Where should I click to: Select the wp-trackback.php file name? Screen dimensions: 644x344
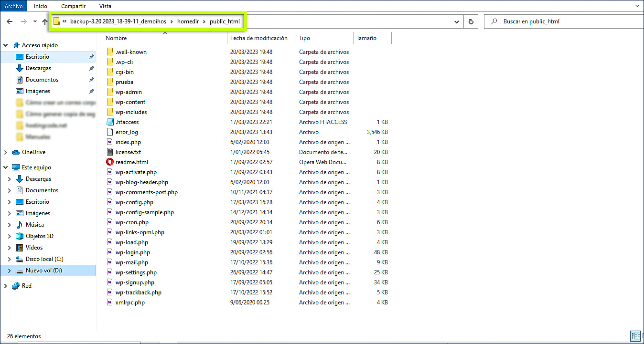139,292
